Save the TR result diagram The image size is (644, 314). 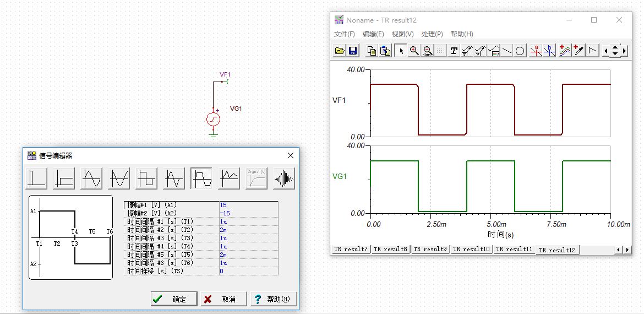353,51
